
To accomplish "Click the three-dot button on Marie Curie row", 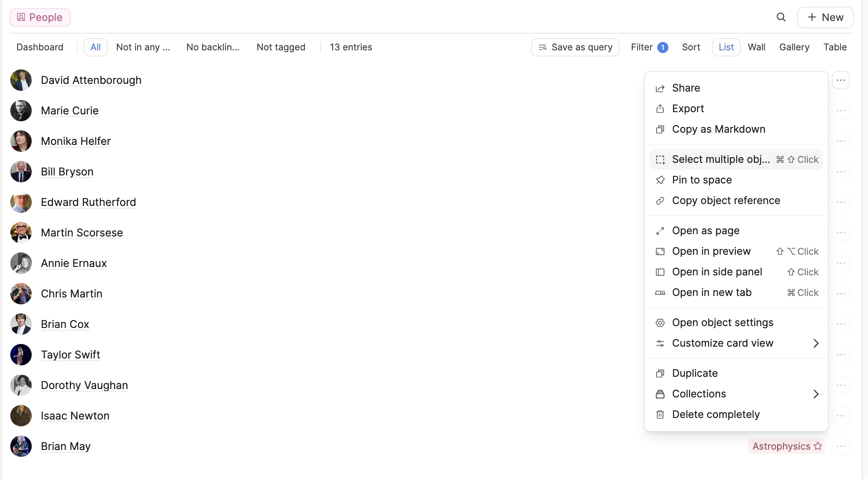I will [841, 111].
